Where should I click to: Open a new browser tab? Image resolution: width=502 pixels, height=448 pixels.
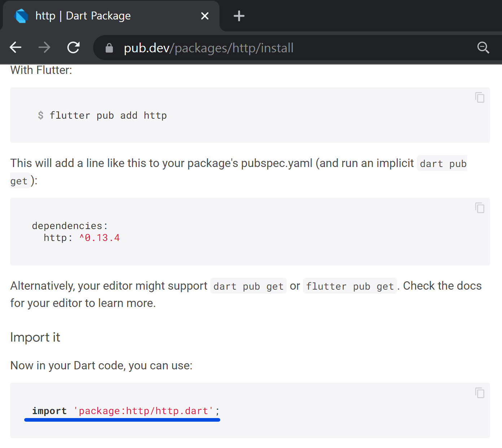pos(239,16)
